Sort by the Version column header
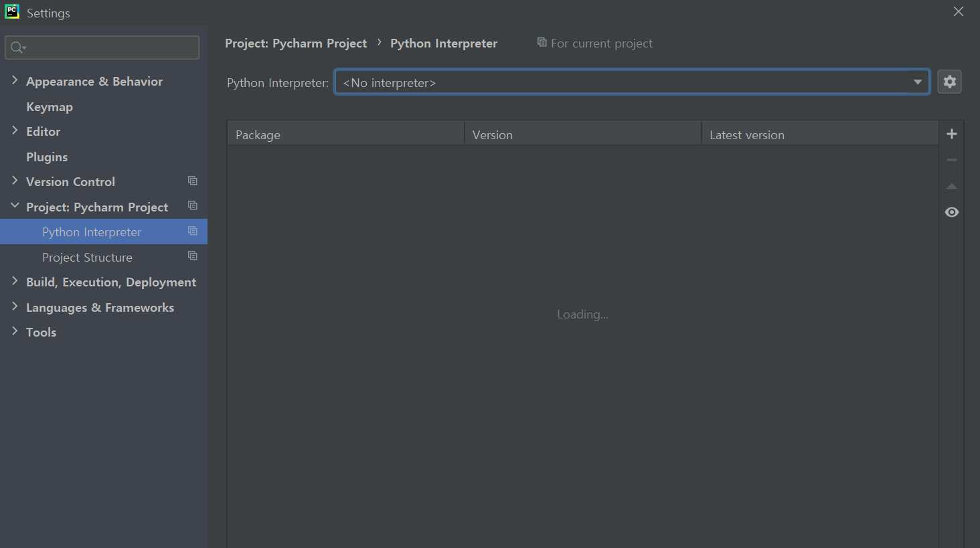980x548 pixels. point(582,134)
